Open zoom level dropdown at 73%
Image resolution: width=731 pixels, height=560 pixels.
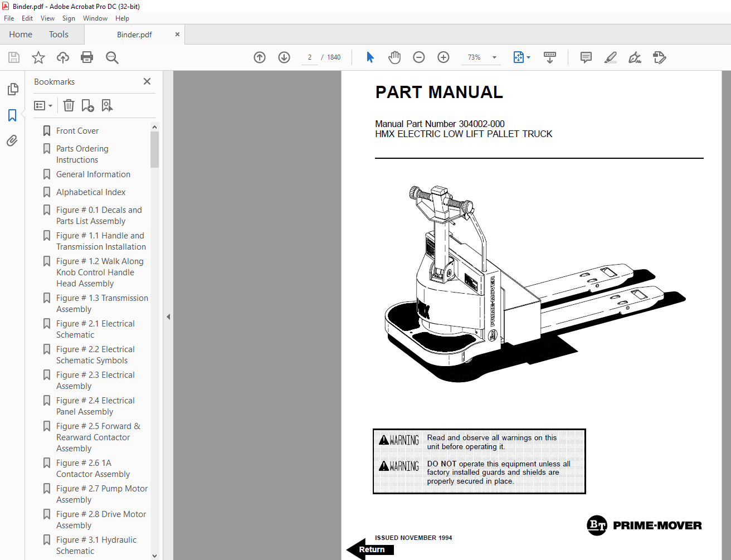(494, 57)
